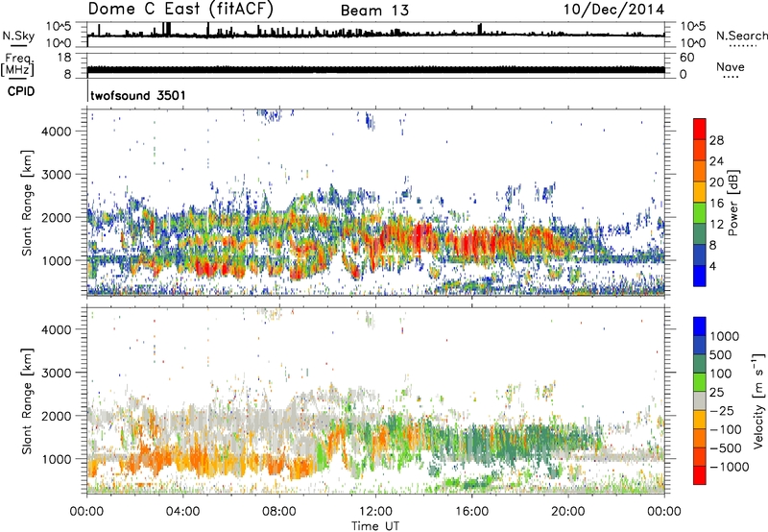Click the '4000' tick on power panel
This screenshot has width=768, height=532.
(57, 132)
